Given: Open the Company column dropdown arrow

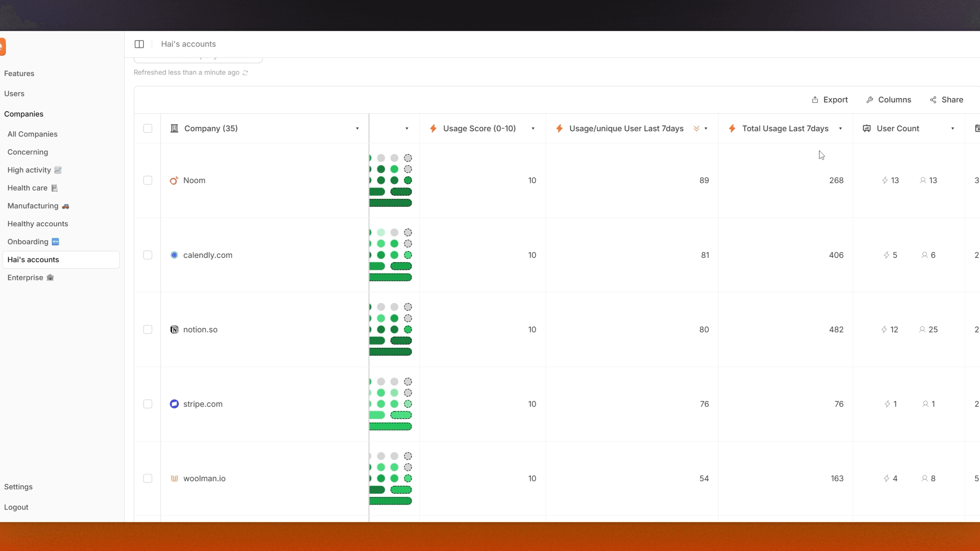Looking at the screenshot, I should [357, 129].
